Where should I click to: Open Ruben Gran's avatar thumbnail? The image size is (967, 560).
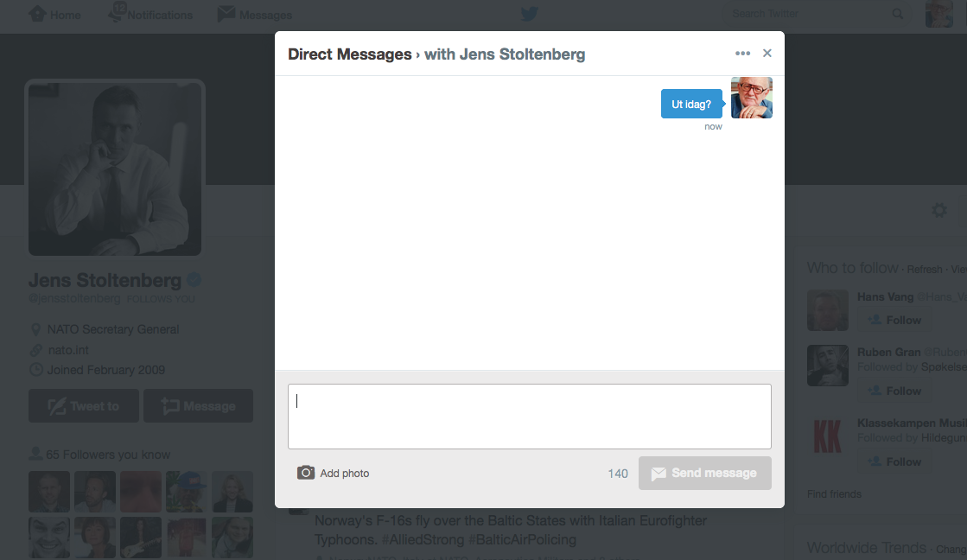(x=828, y=365)
